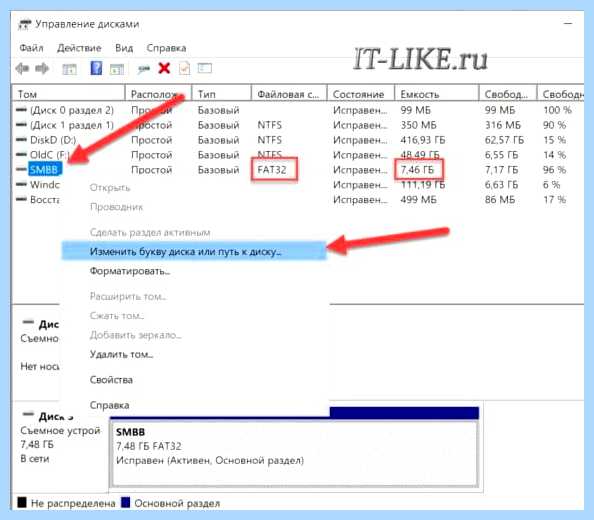Viewport: 594px width, 520px height.
Task: Sort by the Тип column header
Action: (222, 94)
